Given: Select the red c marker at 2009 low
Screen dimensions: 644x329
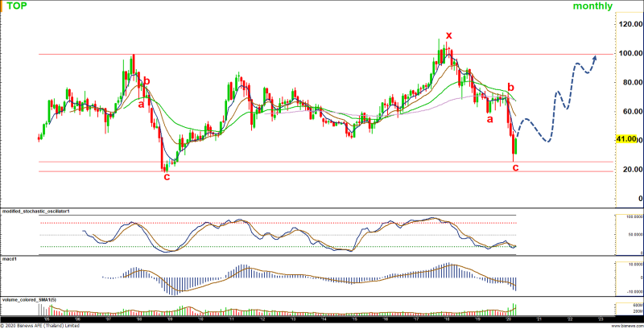Looking at the screenshot, I should coord(167,175).
